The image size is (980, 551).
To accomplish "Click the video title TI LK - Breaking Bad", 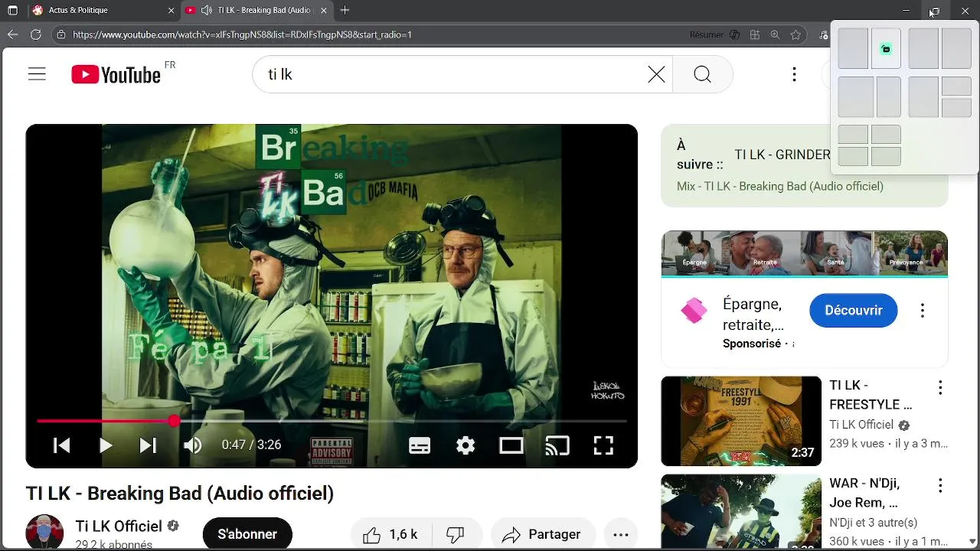I will [180, 493].
